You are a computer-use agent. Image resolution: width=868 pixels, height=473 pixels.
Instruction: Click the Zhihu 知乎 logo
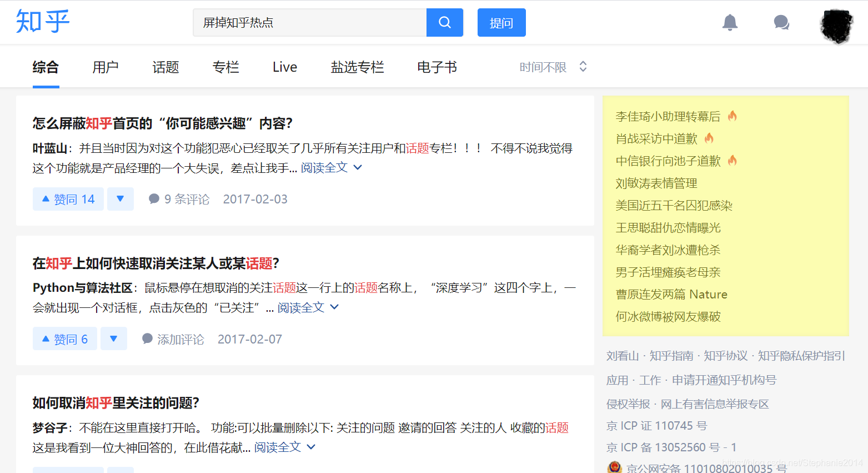[43, 22]
